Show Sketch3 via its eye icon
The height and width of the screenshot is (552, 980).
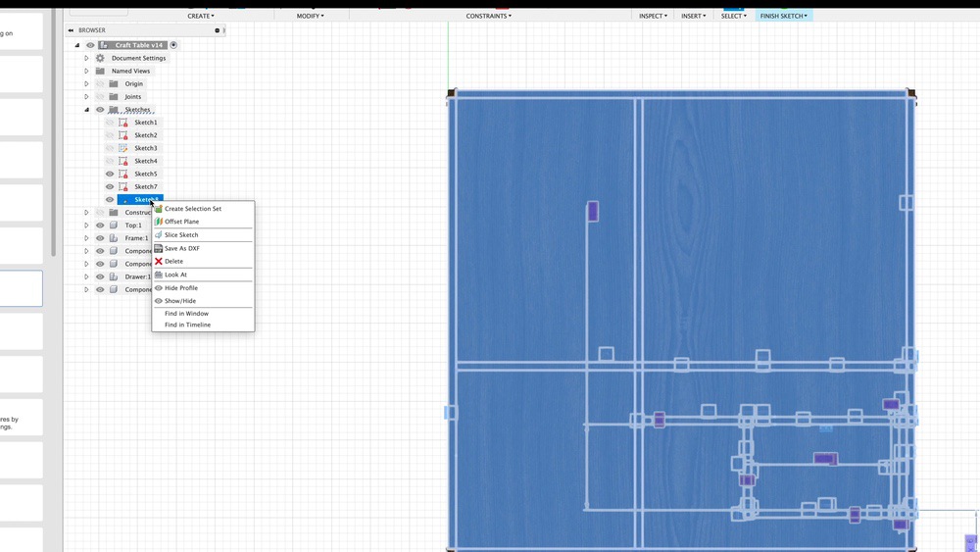pos(110,148)
